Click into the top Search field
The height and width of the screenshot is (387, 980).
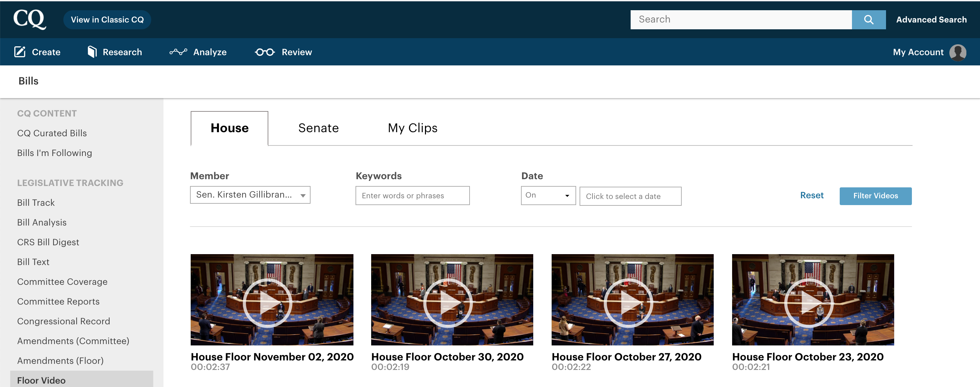741,19
